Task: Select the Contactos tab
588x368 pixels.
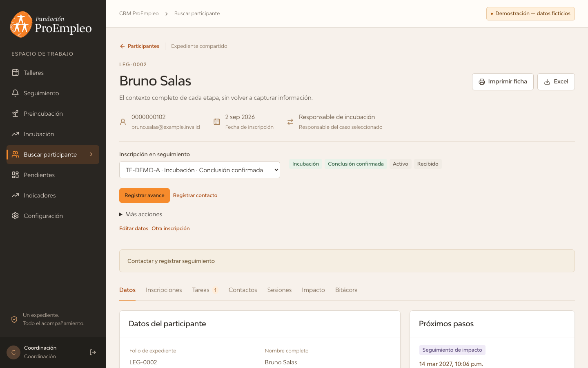Action: point(243,290)
